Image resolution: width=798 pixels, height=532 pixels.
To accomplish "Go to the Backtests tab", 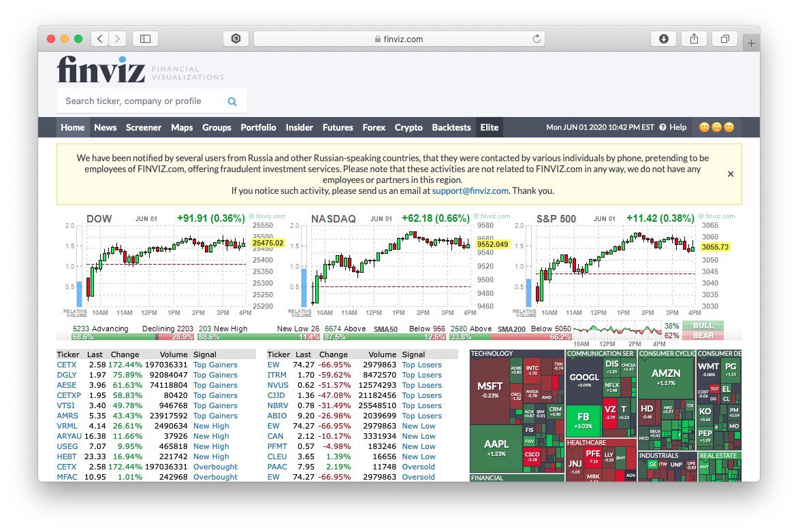I will point(451,127).
